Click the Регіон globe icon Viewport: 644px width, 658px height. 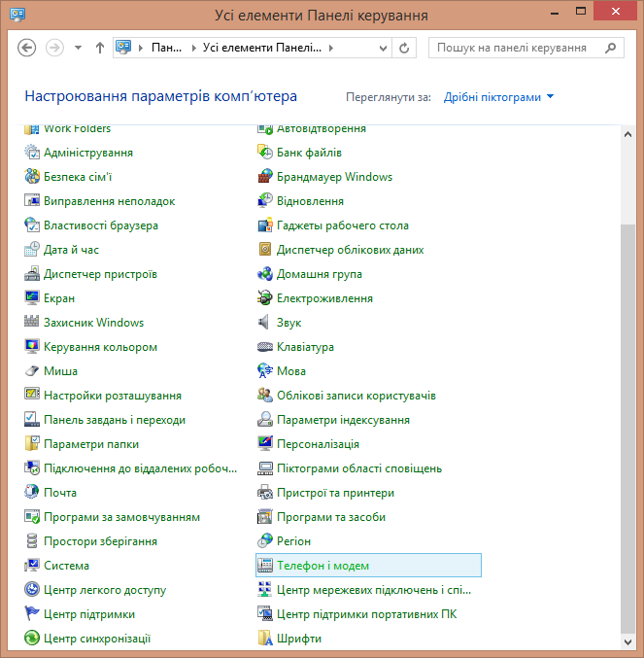pos(265,541)
